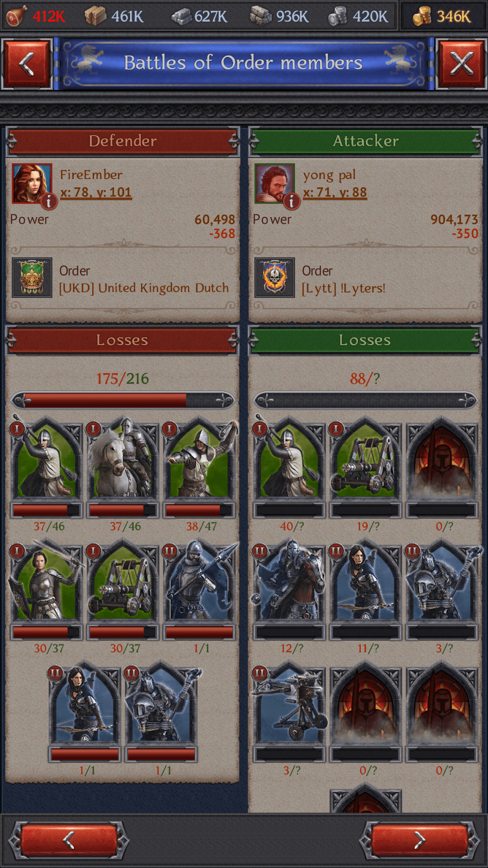Screen dimensions: 488x868
Task: Select attacker's siege catapult with 19/? losses
Action: 366,459
